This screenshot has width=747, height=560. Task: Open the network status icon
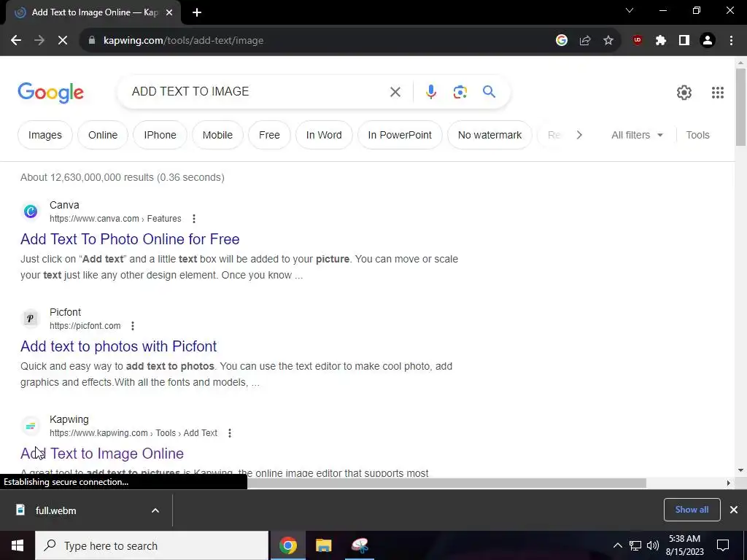click(x=635, y=545)
